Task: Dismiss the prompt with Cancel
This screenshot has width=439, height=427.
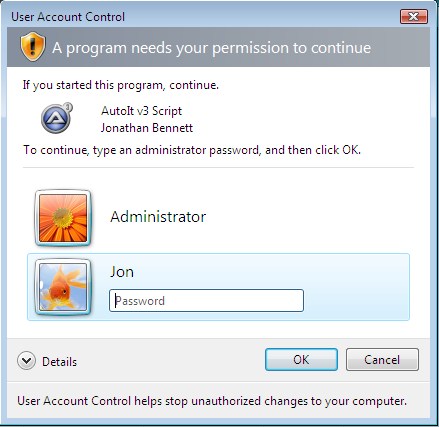Action: (382, 360)
